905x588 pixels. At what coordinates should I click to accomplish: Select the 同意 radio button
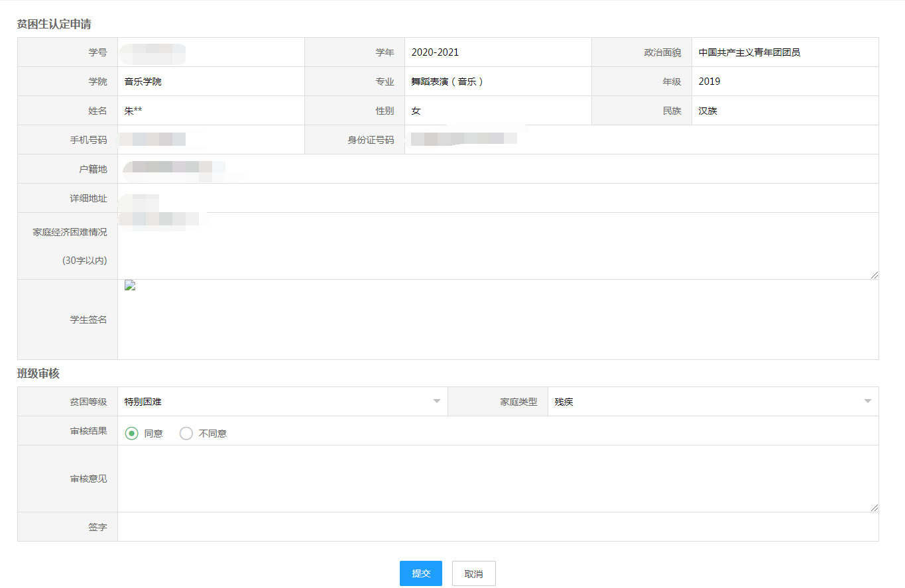coord(131,434)
